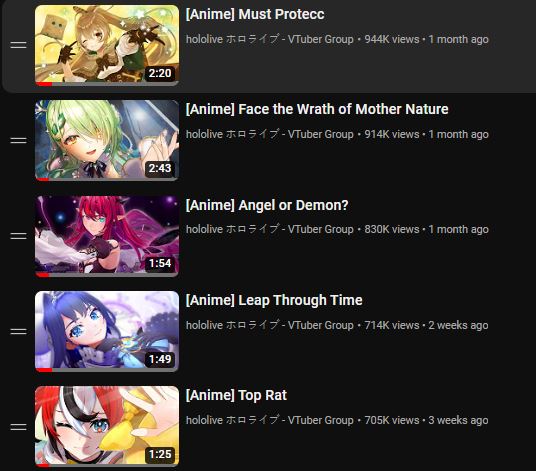Open title [Anime] Face the Wrath of Mother Nature
This screenshot has height=471, width=536.
(317, 109)
